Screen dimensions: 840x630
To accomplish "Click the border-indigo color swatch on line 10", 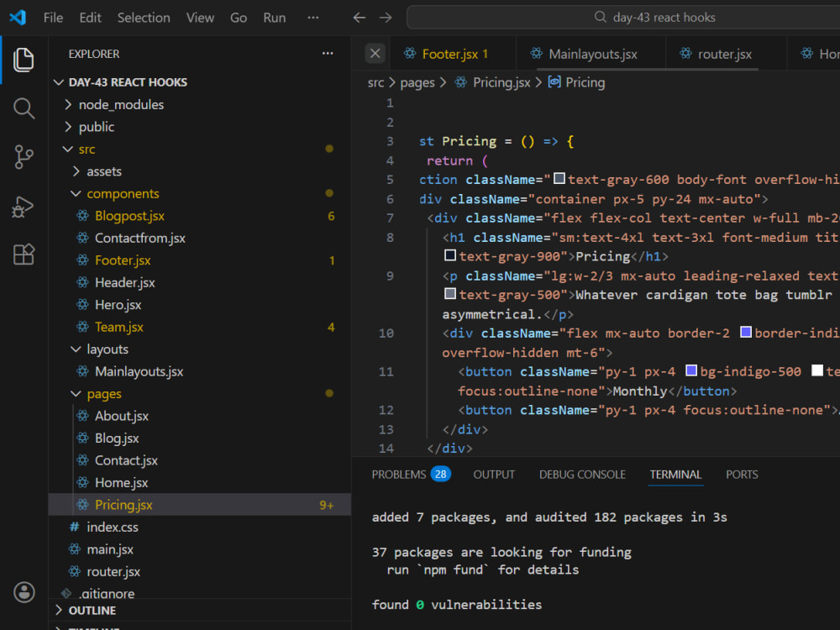I will point(745,332).
